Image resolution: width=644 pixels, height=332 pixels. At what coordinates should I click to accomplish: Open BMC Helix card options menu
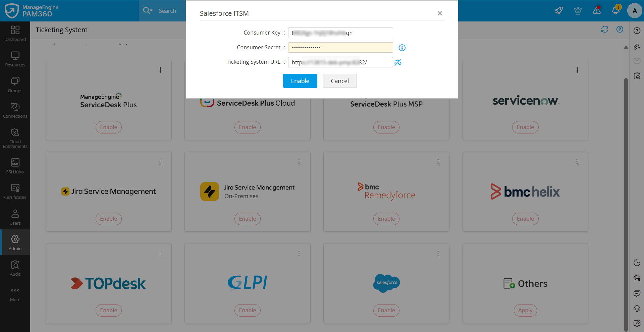(577, 162)
